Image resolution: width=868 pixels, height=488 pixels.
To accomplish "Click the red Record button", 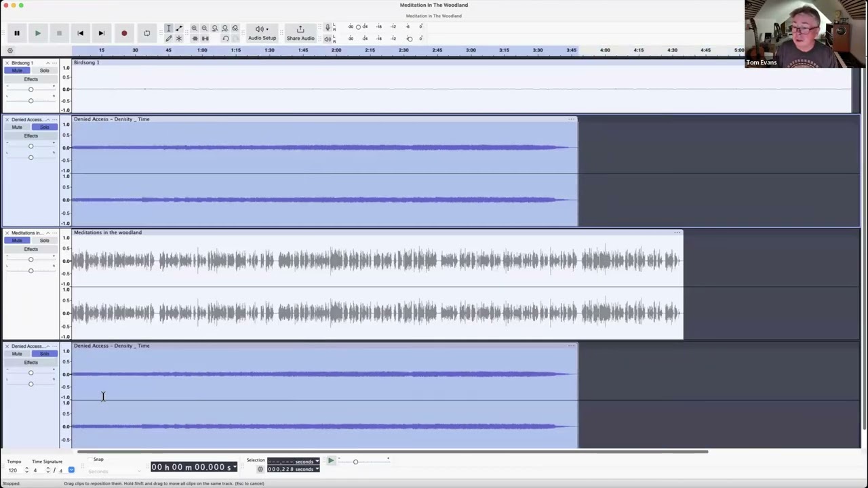I will [x=124, y=33].
